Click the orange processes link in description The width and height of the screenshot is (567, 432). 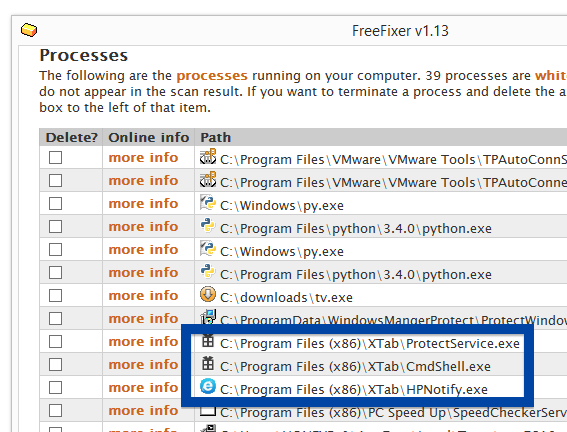[x=212, y=76]
